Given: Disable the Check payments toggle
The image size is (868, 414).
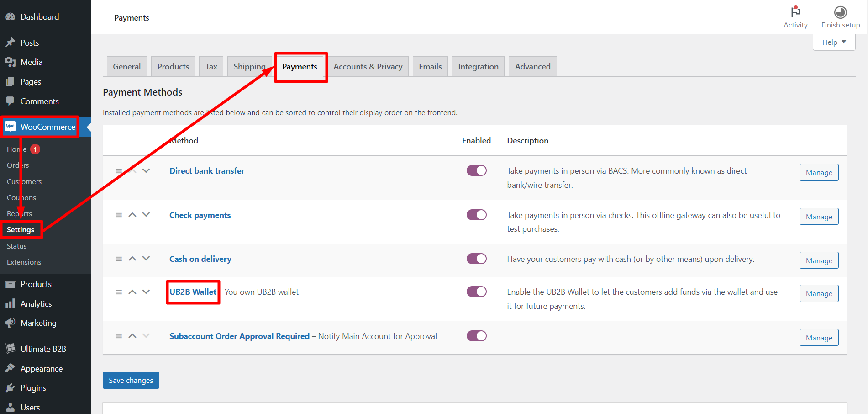Looking at the screenshot, I should (476, 215).
